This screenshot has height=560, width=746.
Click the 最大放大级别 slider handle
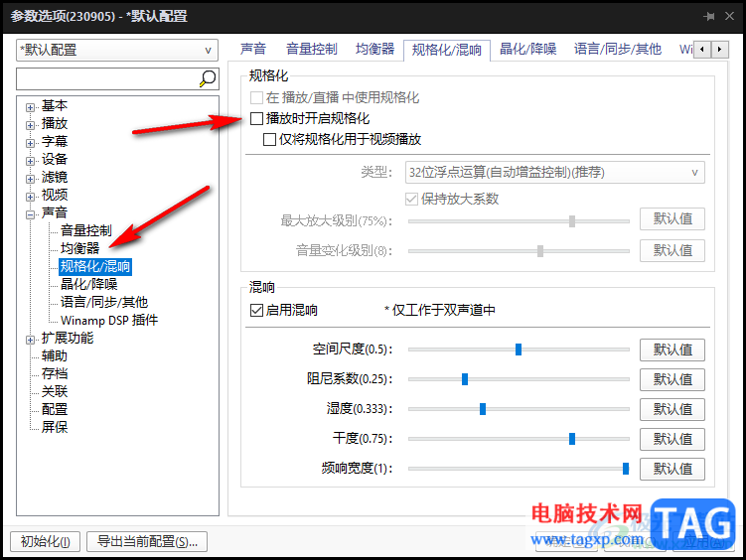pyautogui.click(x=572, y=221)
